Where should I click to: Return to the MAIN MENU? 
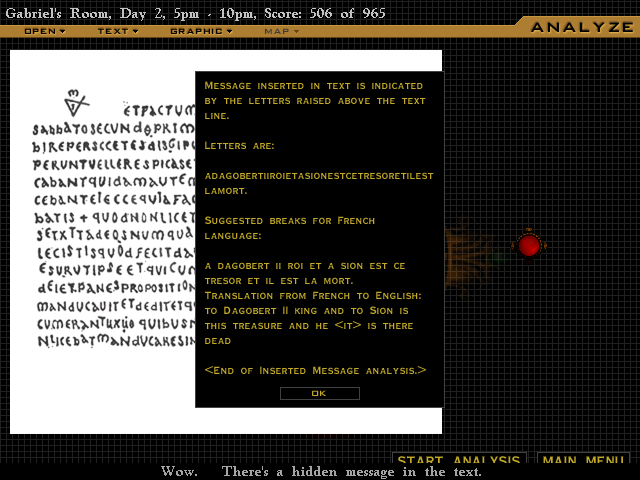point(583,458)
